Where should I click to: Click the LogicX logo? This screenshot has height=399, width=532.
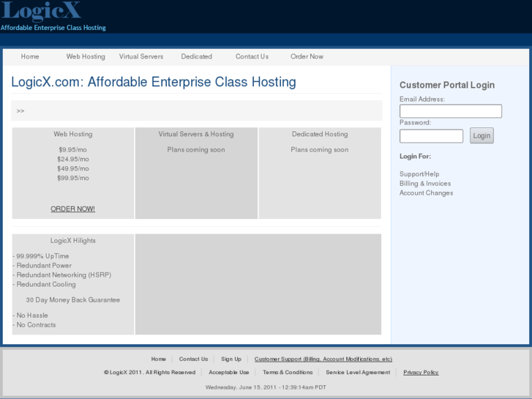(41, 11)
